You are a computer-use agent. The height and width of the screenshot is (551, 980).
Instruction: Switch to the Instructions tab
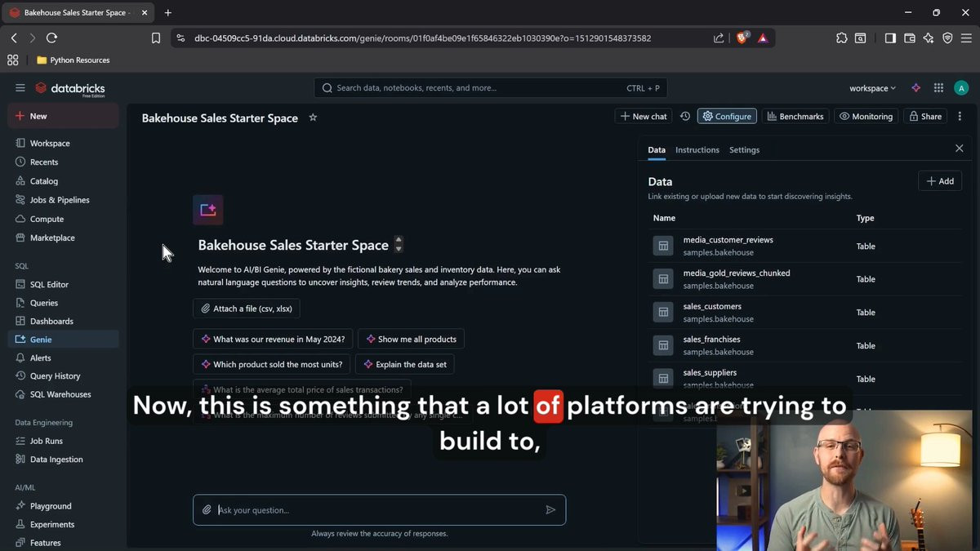pos(697,150)
